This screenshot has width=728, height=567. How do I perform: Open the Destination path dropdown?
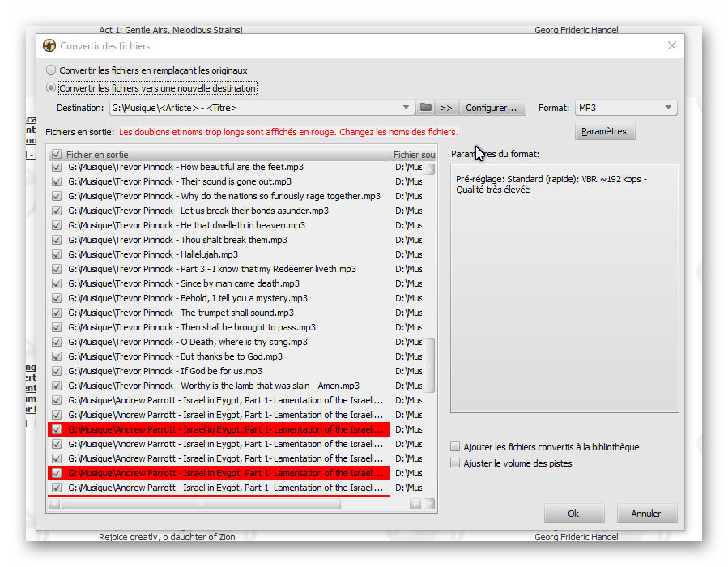[x=406, y=108]
